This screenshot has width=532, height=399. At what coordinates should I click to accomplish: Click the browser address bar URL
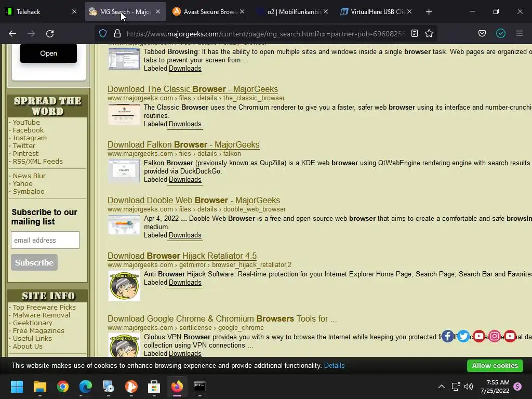click(265, 34)
